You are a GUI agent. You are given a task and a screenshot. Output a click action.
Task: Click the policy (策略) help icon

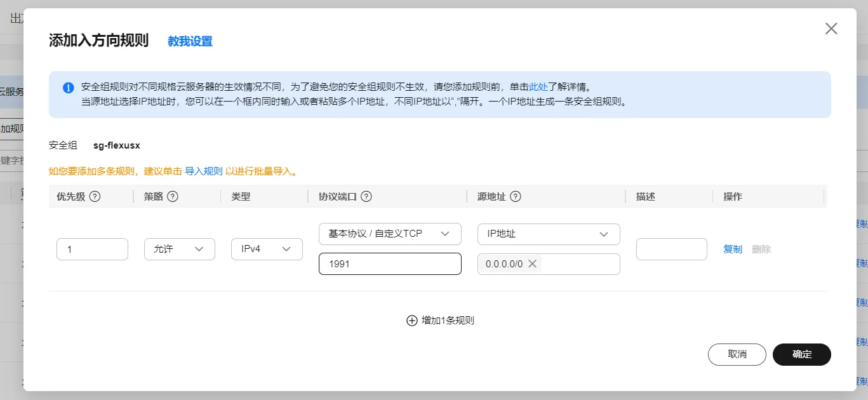[x=172, y=197]
